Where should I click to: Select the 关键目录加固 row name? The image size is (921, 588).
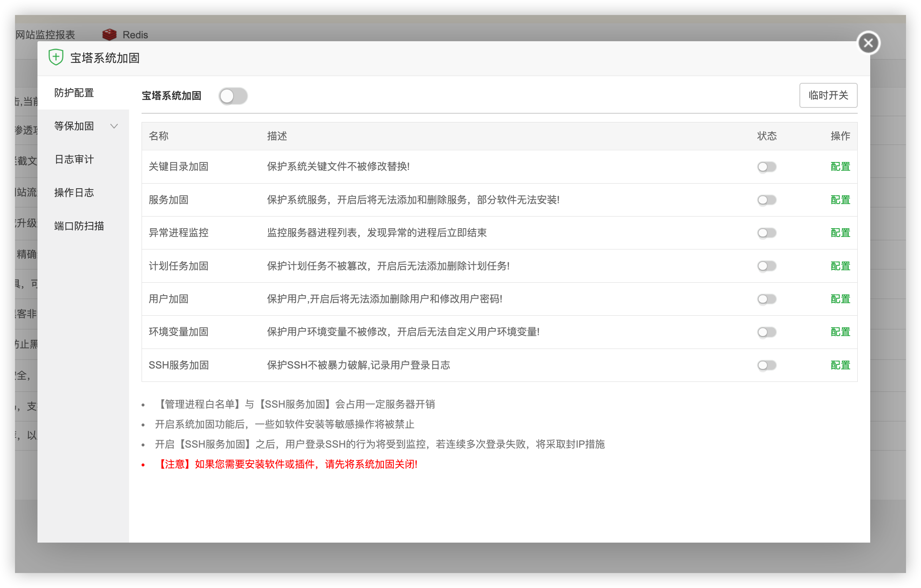pos(179,167)
